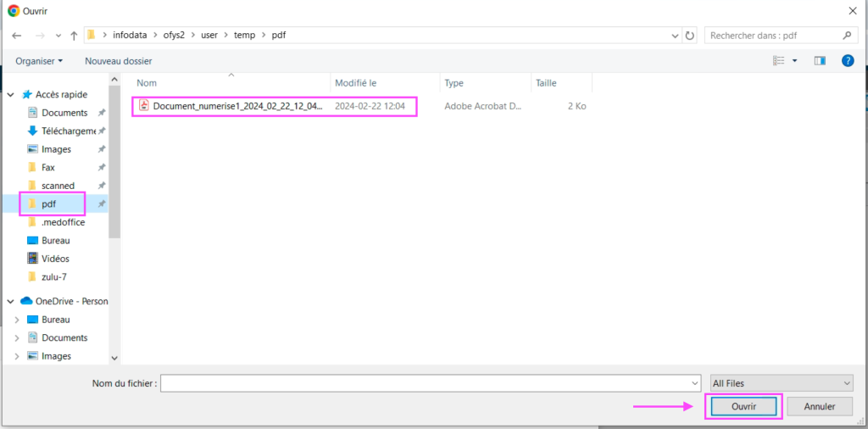The height and width of the screenshot is (429, 868).
Task: Click the Annuler button
Action: [x=820, y=406]
